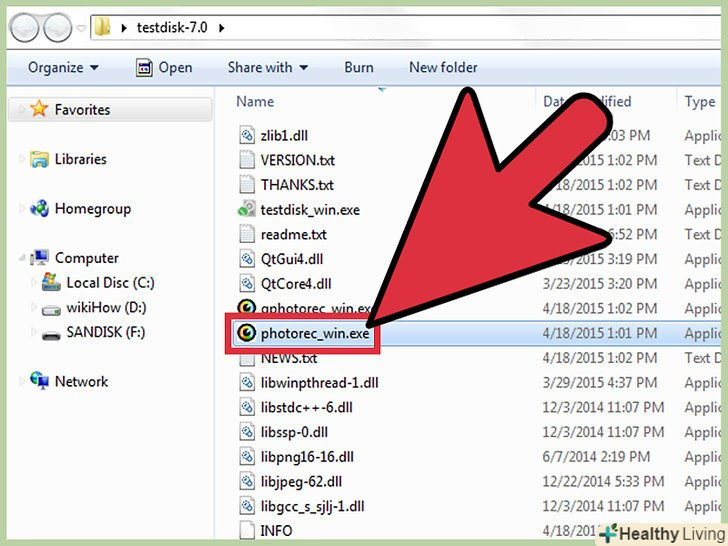This screenshot has height=546, width=728.
Task: Click the wikiHow (D:) drive icon
Action: [x=51, y=310]
